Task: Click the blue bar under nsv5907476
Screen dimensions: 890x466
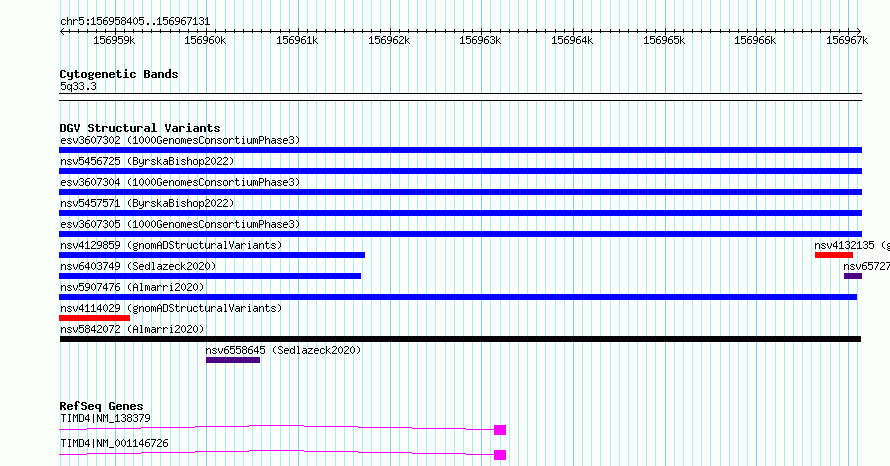Action: tap(458, 297)
